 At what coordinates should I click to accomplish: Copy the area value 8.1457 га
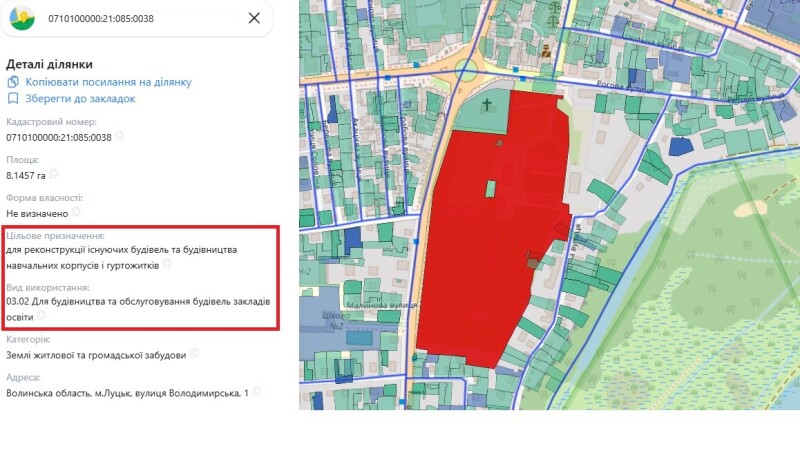54,174
